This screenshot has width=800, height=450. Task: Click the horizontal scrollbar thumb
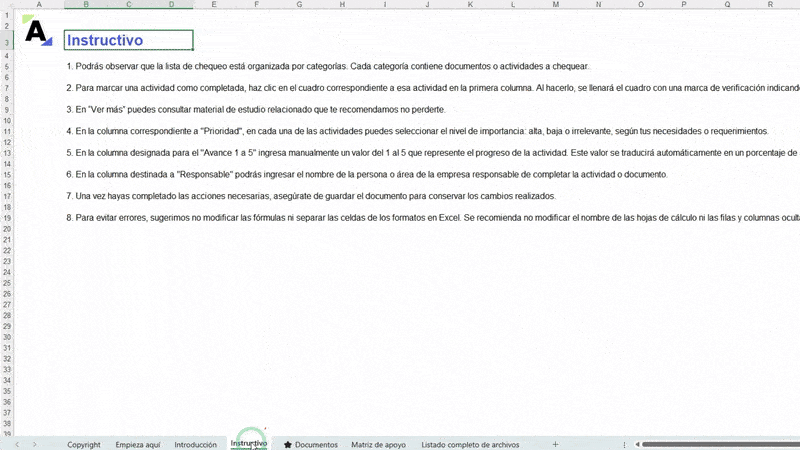pyautogui.click(x=720, y=444)
